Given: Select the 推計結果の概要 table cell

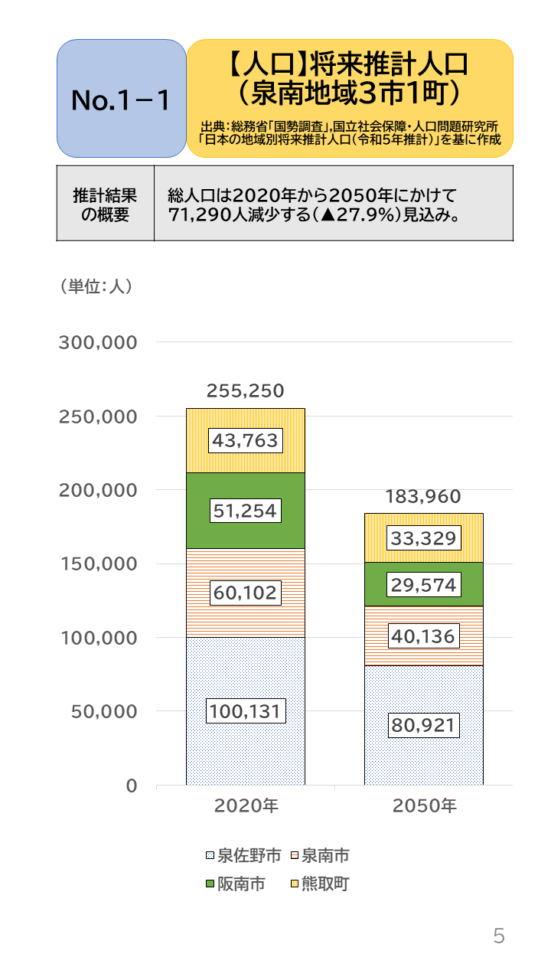Looking at the screenshot, I should pos(105,203).
